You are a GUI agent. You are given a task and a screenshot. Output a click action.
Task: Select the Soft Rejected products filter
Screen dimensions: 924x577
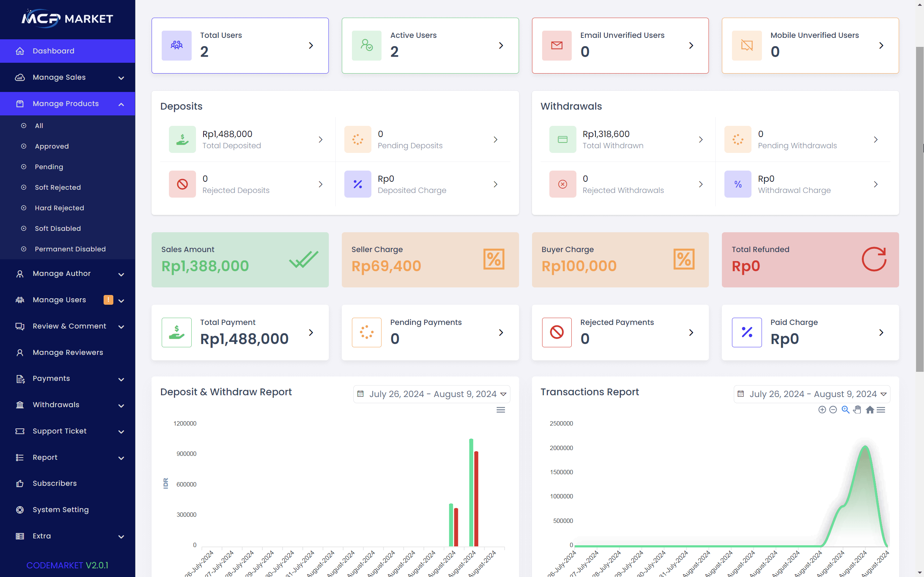tap(58, 188)
